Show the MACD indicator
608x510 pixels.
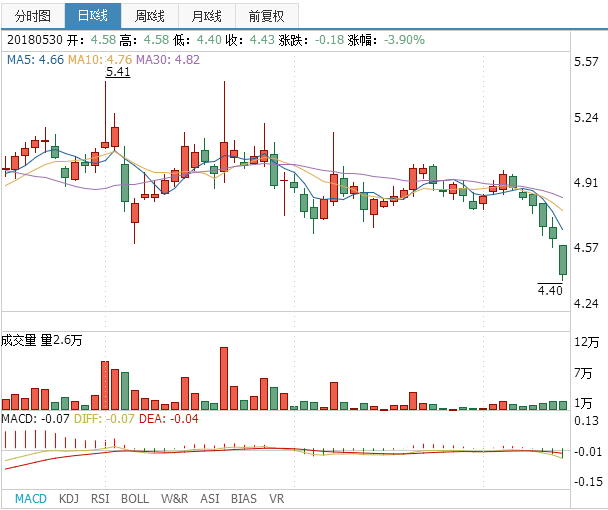[x=31, y=498]
